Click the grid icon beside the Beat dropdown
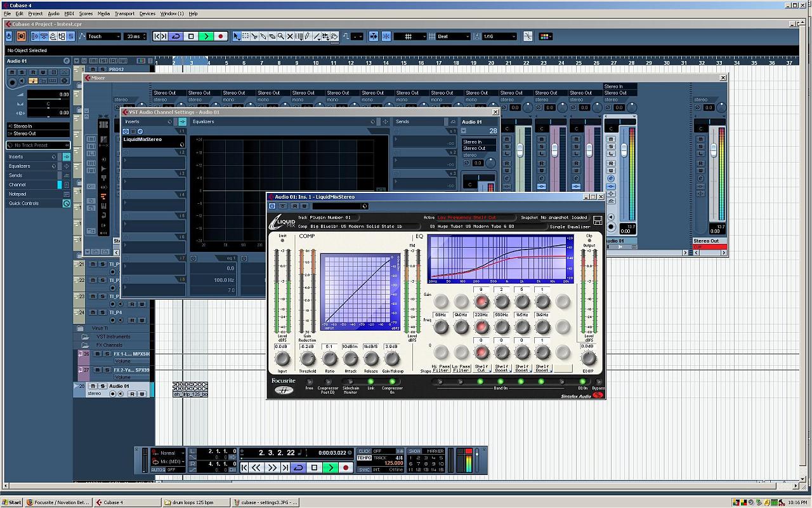Viewport: 812px width, 508px height. 433,37
